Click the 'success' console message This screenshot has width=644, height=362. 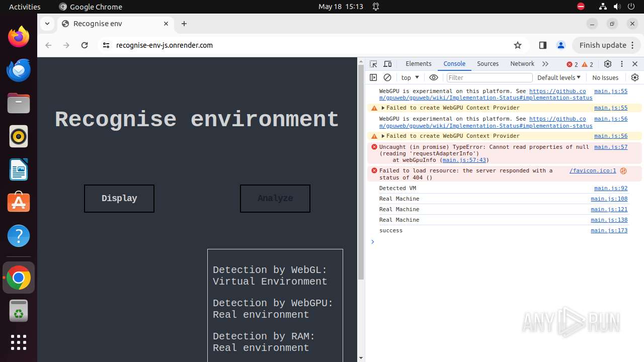tap(391, 230)
